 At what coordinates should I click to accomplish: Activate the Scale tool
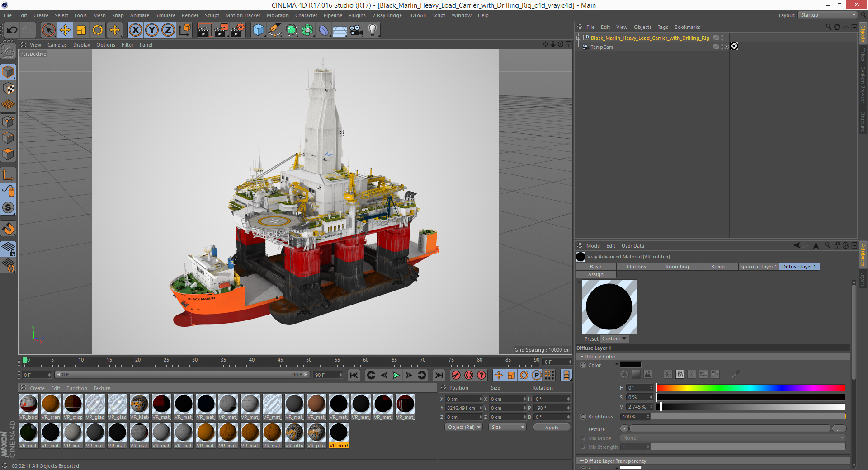coord(81,30)
